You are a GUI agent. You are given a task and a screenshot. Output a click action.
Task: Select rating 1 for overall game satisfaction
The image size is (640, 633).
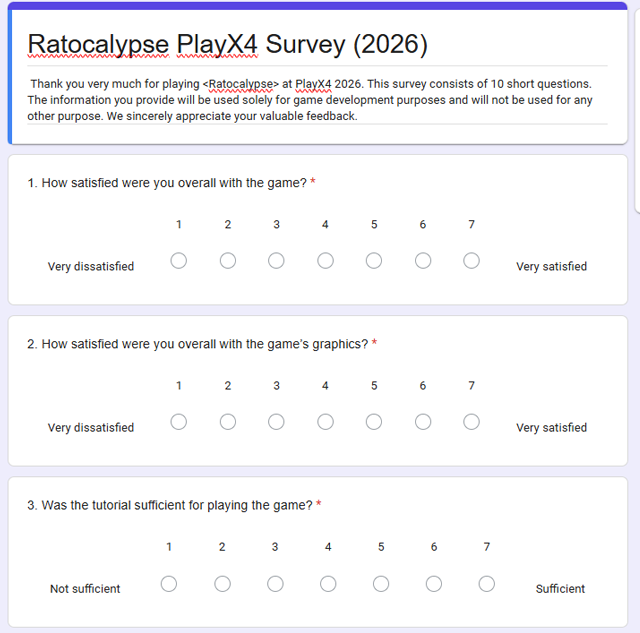[178, 260]
